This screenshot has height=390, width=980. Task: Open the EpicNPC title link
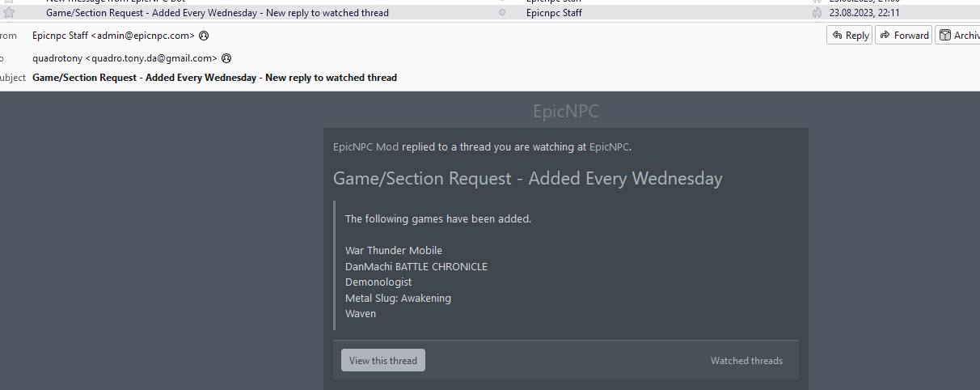(566, 112)
